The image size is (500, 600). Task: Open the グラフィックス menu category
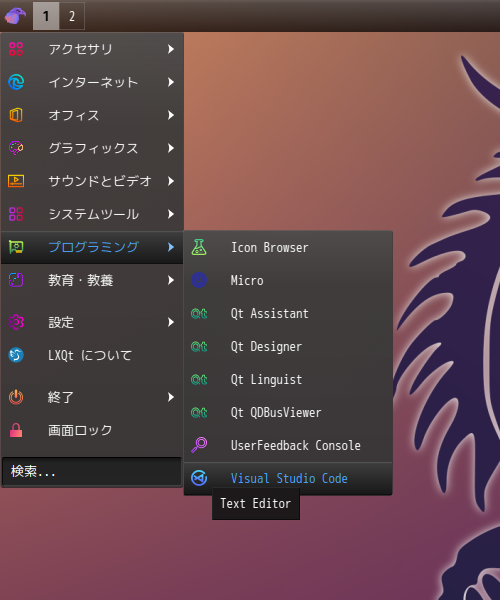92,148
